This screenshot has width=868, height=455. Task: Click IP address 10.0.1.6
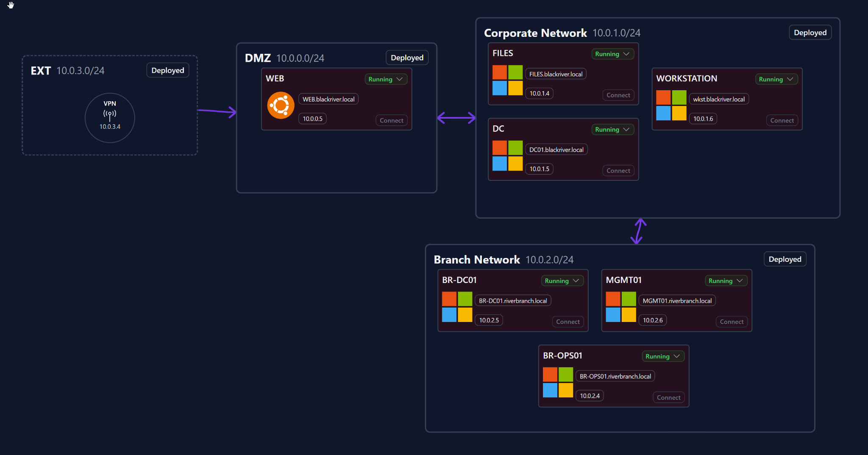pos(703,119)
